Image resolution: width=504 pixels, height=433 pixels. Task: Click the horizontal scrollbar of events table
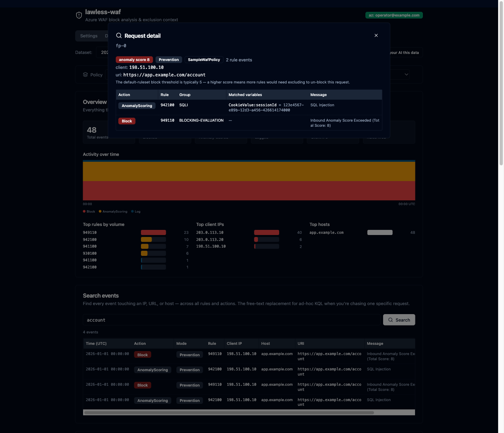[229, 413]
